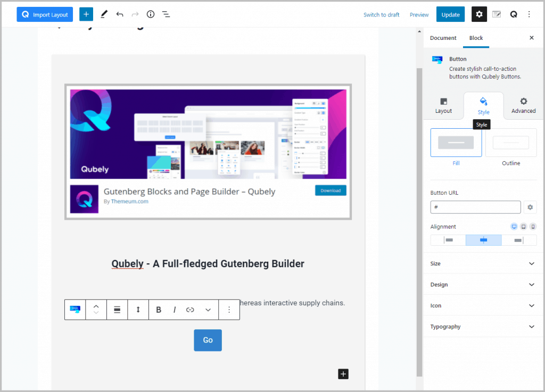This screenshot has width=545, height=392.
Task: Click the Themeum.com link
Action: pos(130,202)
